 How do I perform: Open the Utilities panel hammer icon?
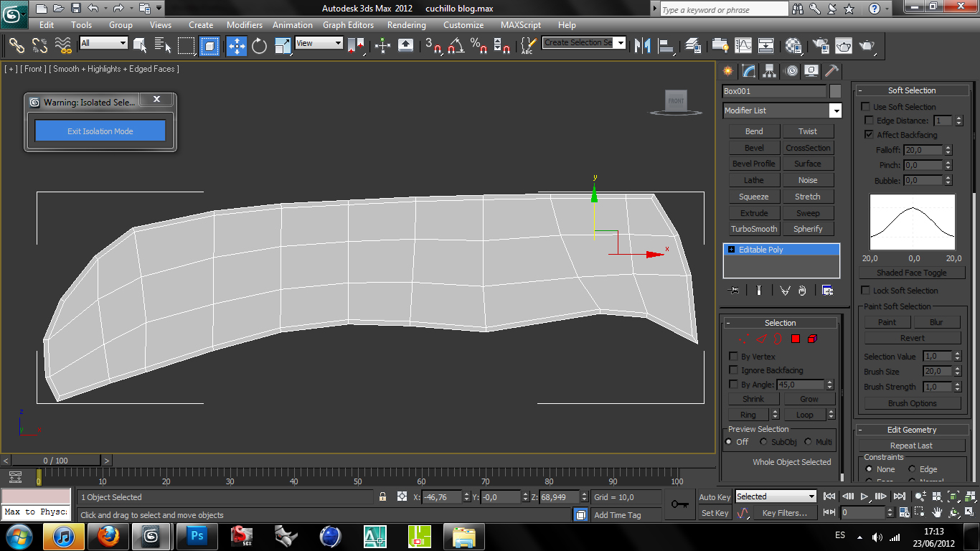click(x=831, y=71)
